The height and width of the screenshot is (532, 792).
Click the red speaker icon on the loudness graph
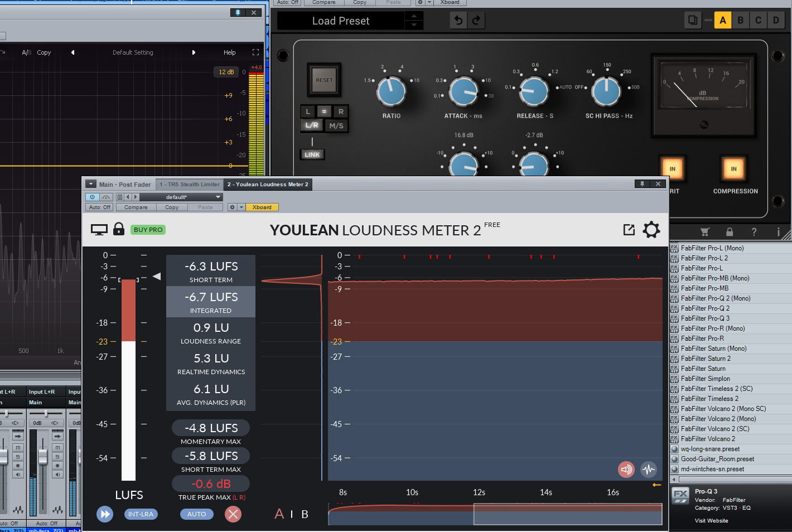(626, 470)
